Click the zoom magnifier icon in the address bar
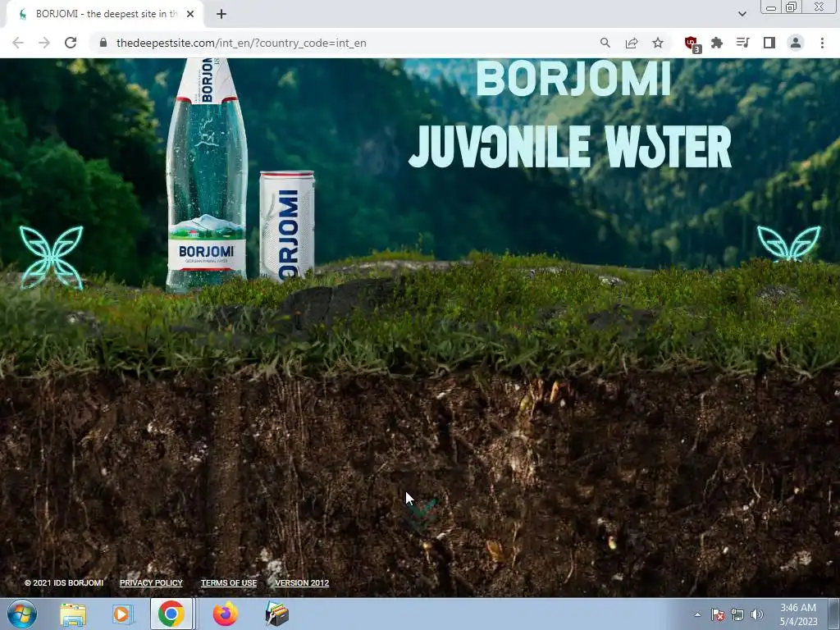This screenshot has width=840, height=630. [x=605, y=43]
